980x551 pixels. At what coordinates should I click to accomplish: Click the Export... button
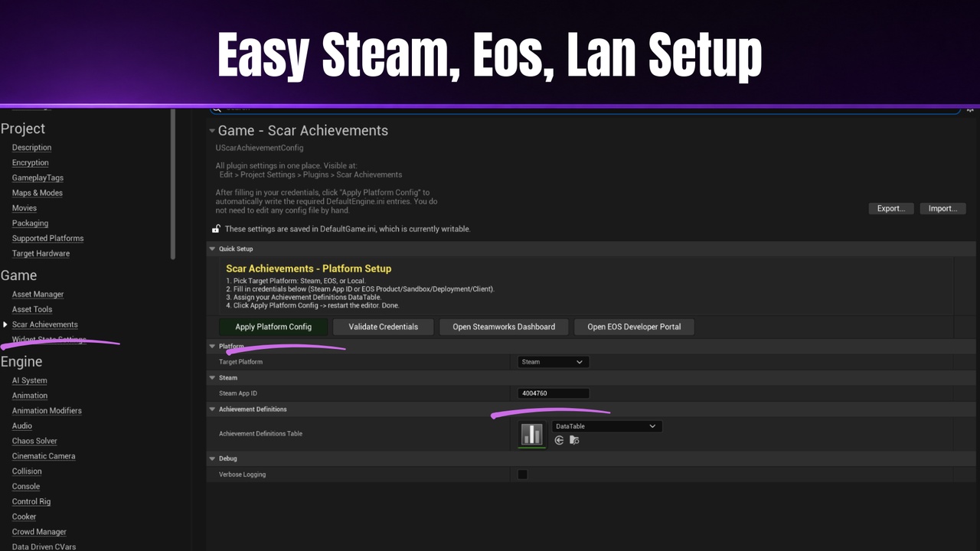point(891,208)
